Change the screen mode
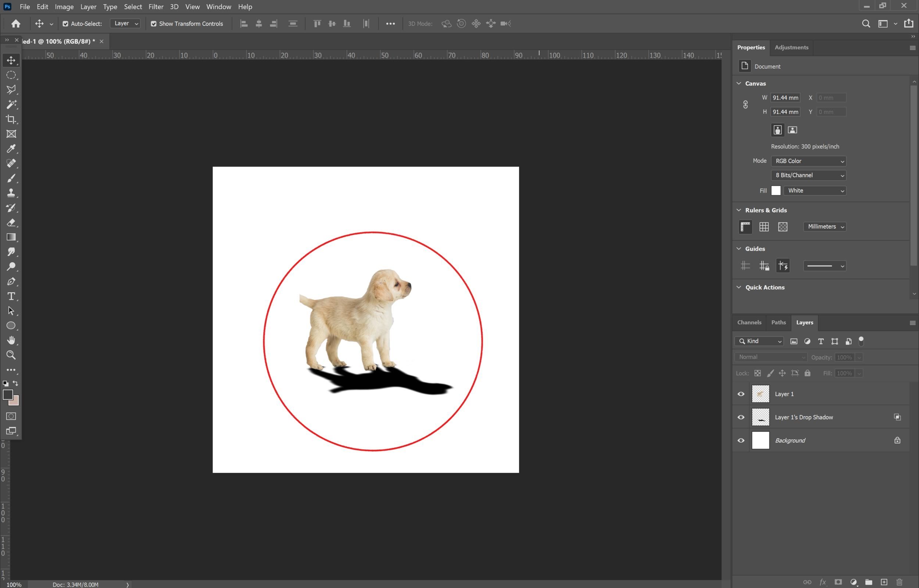Screen dimensions: 919x588 click(11, 431)
